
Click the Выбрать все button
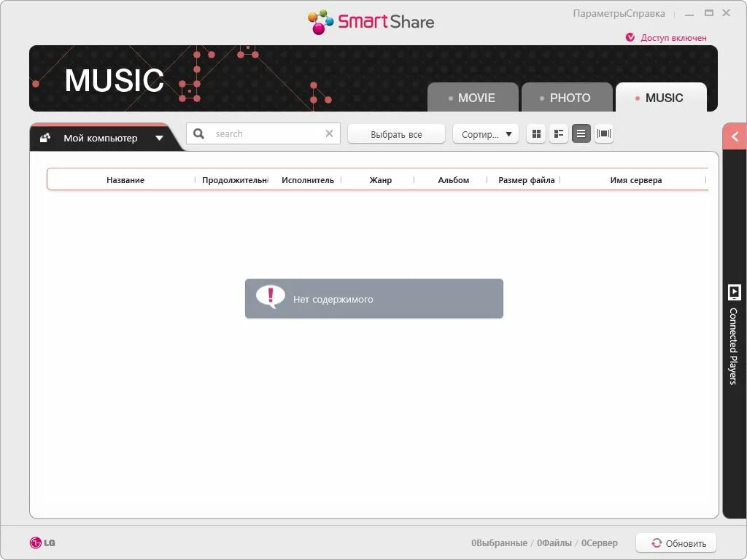[x=396, y=134]
